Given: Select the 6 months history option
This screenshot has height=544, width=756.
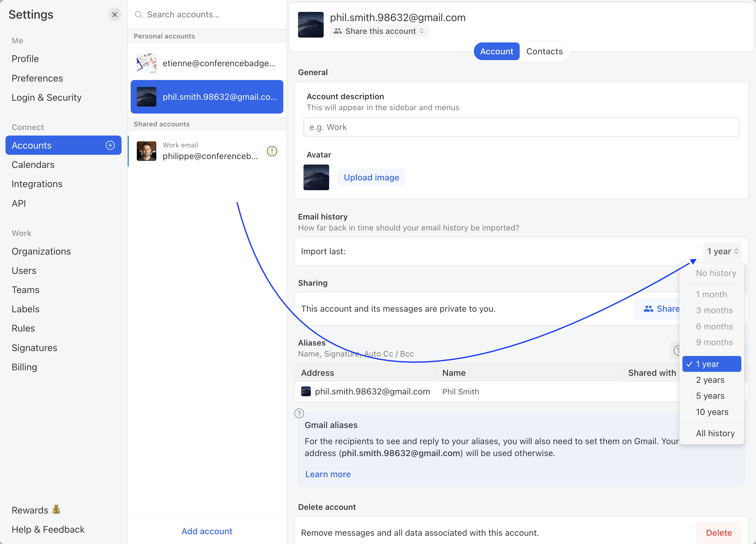Looking at the screenshot, I should point(714,326).
